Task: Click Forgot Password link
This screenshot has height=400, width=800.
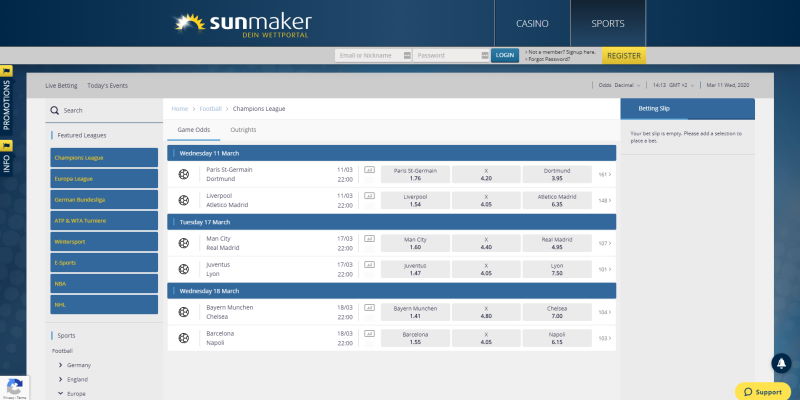Action: [549, 59]
